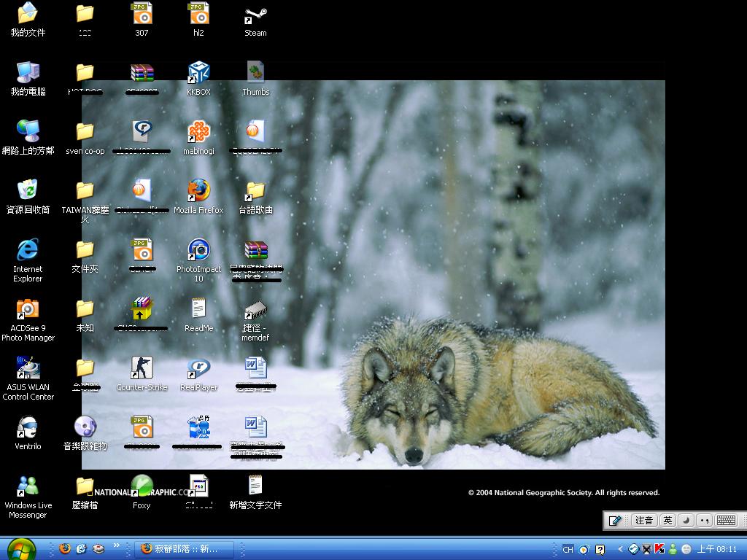
Task: Expand the quick launch overflow chevron
Action: [116, 545]
